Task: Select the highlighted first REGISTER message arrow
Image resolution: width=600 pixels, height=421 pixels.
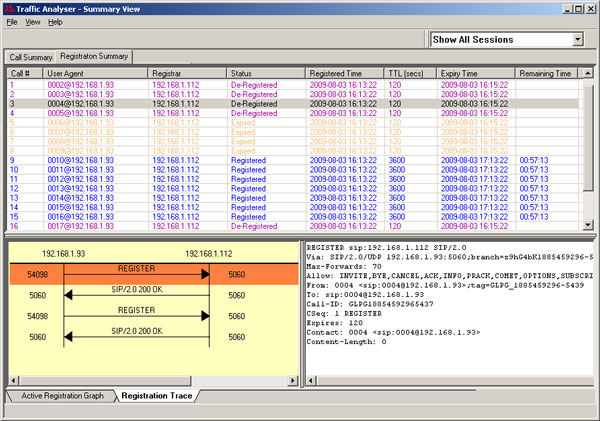Action: click(137, 274)
